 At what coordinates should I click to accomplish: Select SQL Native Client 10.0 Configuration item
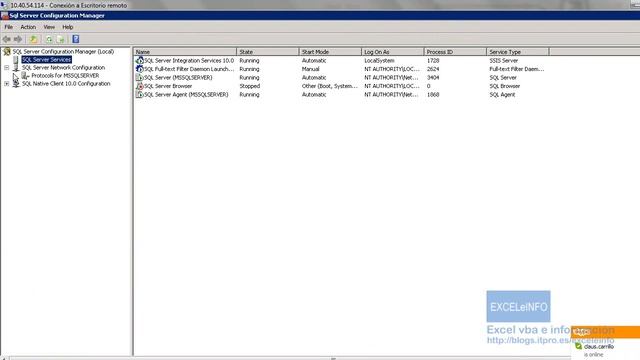[66, 84]
